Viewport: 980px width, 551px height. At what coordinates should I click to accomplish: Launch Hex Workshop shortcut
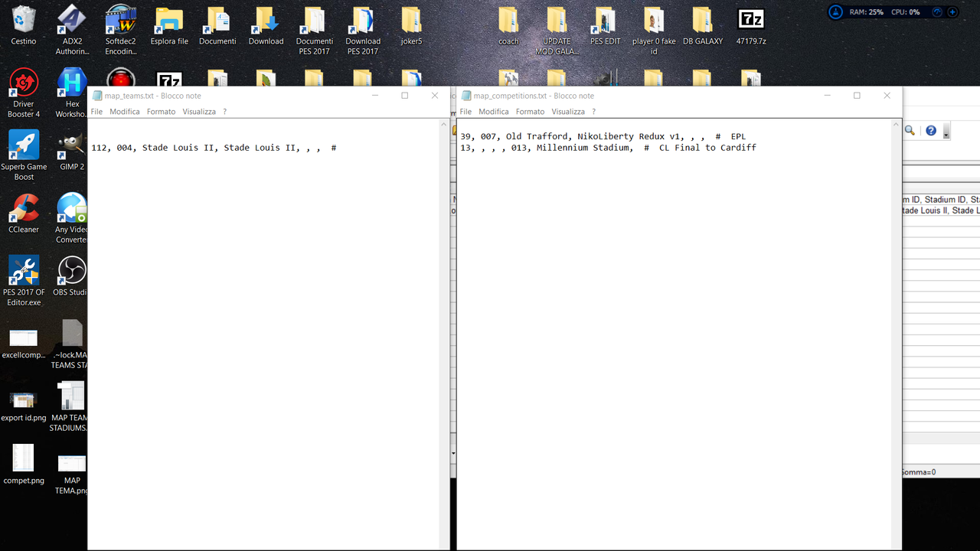(72, 93)
